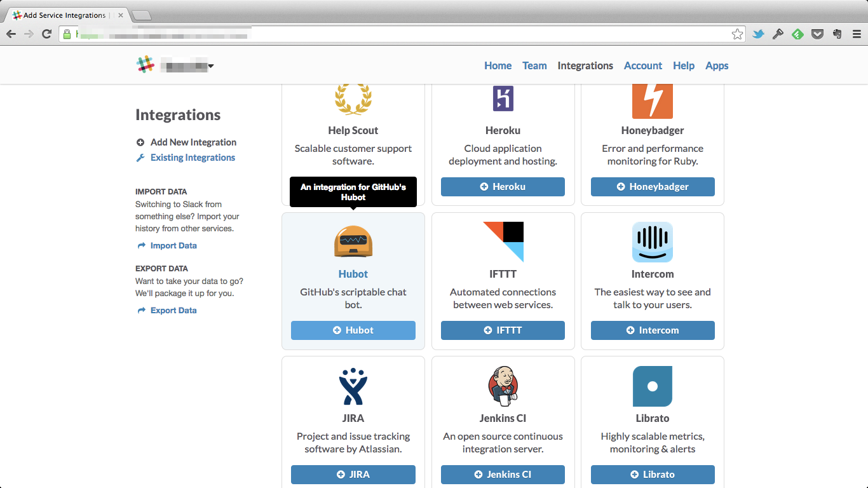This screenshot has height=488, width=868.
Task: Click the Librato logo icon
Action: [653, 386]
